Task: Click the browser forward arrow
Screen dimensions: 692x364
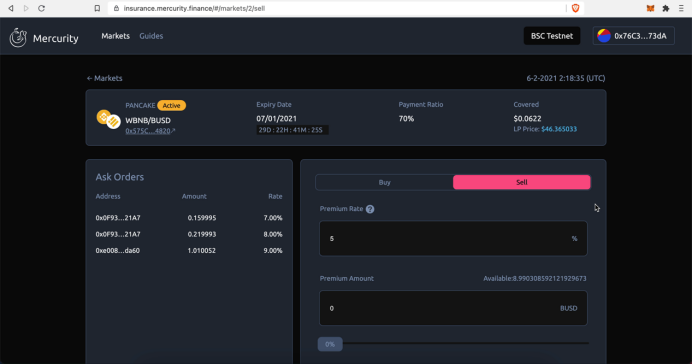Action: click(x=26, y=8)
